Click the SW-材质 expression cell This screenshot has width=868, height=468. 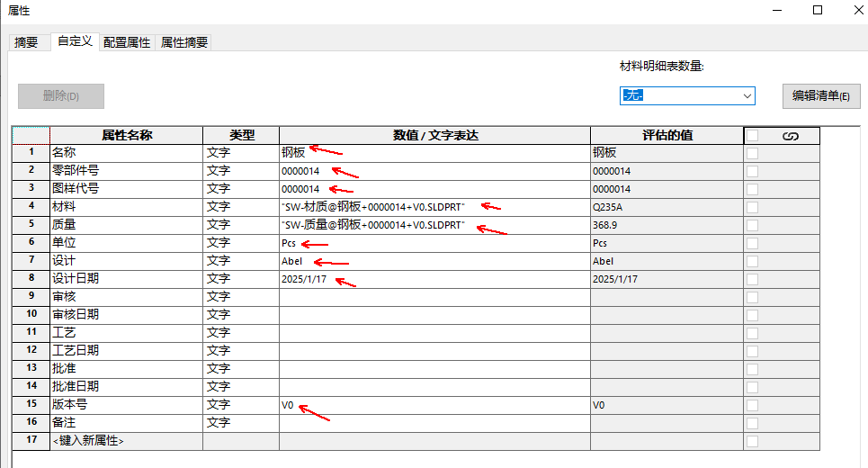click(x=435, y=207)
